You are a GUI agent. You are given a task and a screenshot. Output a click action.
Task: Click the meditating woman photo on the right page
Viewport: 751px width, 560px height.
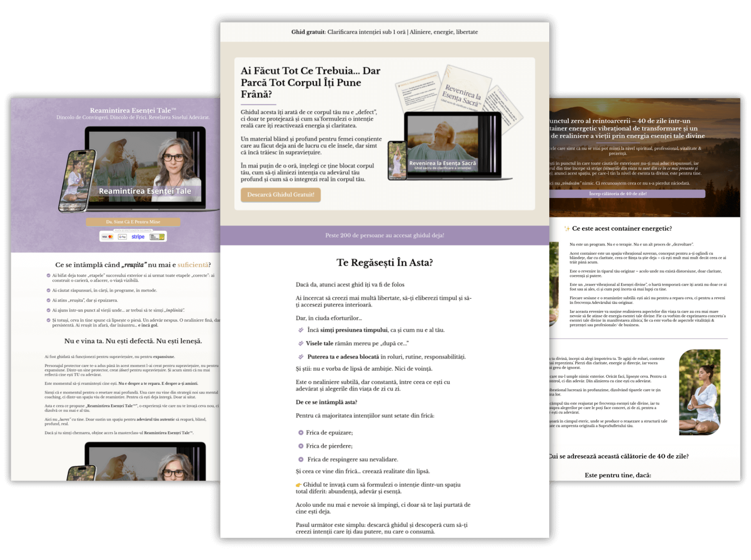699,392
